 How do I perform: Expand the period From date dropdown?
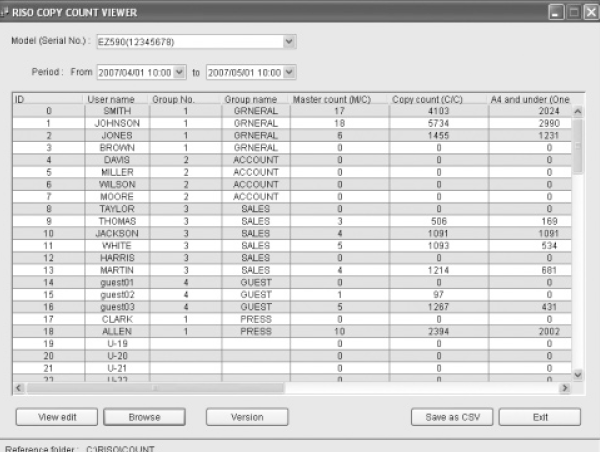pos(179,73)
